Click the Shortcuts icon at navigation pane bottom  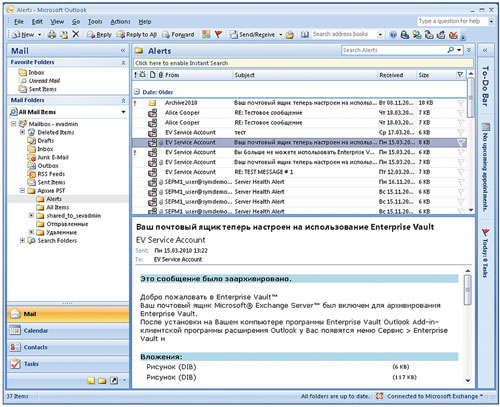coord(114,381)
